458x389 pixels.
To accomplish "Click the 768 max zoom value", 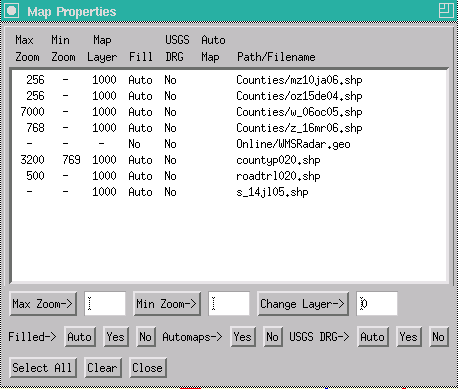I will tap(35, 128).
